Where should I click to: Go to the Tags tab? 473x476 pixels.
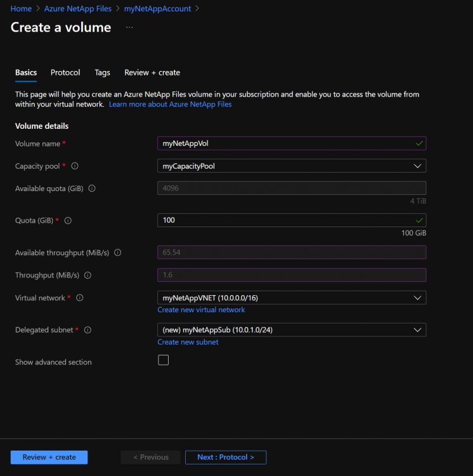102,72
